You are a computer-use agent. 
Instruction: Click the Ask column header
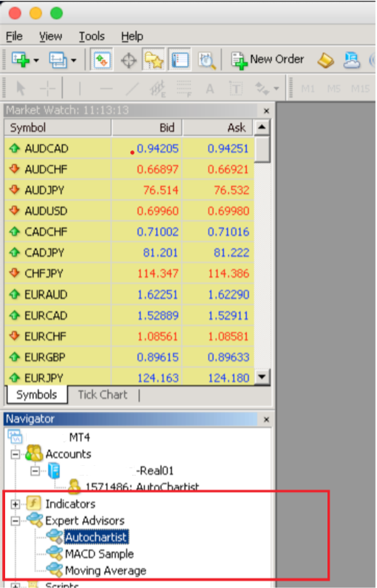point(218,128)
